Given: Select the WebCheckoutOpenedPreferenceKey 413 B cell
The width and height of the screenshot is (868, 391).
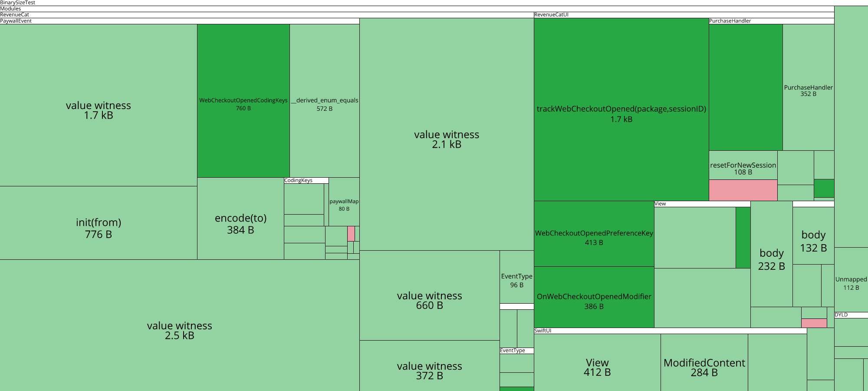Looking at the screenshot, I should click(594, 234).
